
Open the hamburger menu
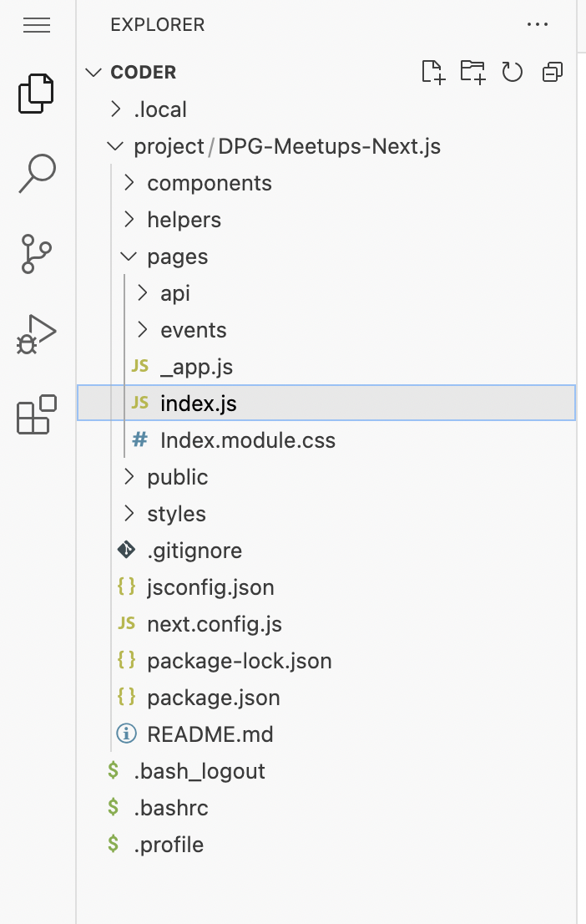tap(36, 25)
